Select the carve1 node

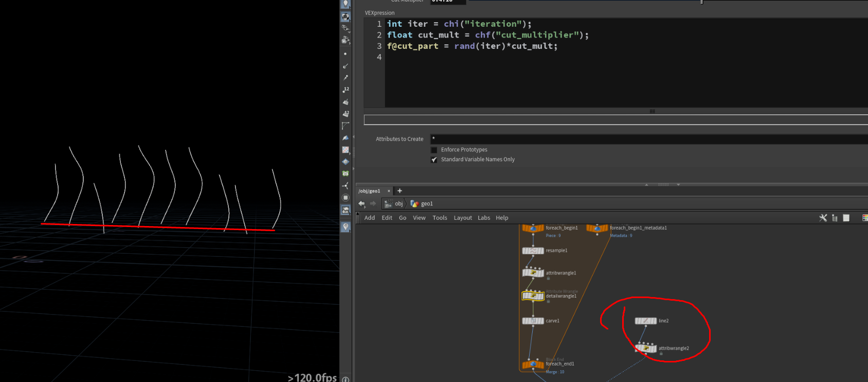[x=533, y=321]
